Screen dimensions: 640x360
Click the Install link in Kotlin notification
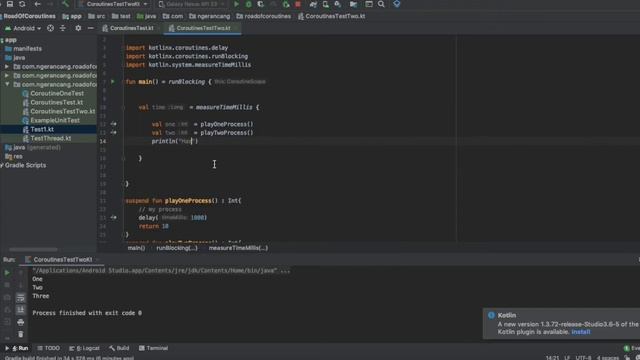[x=581, y=332]
